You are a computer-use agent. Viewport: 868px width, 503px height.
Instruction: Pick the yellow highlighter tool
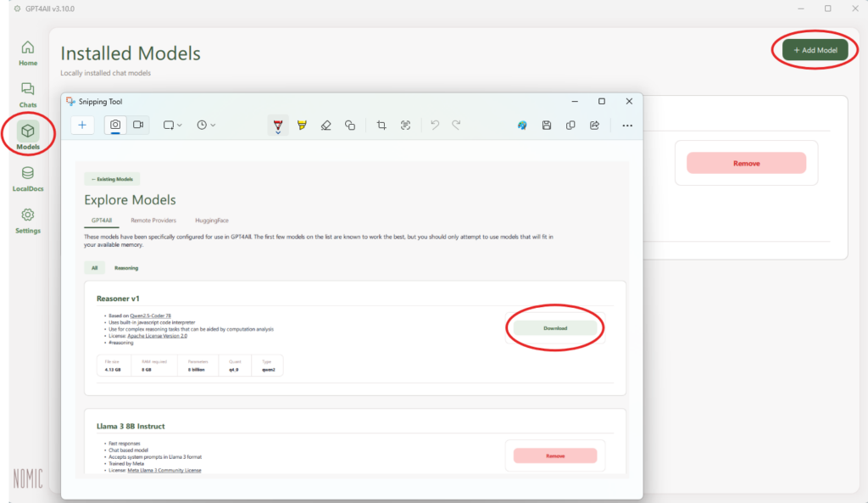click(302, 126)
